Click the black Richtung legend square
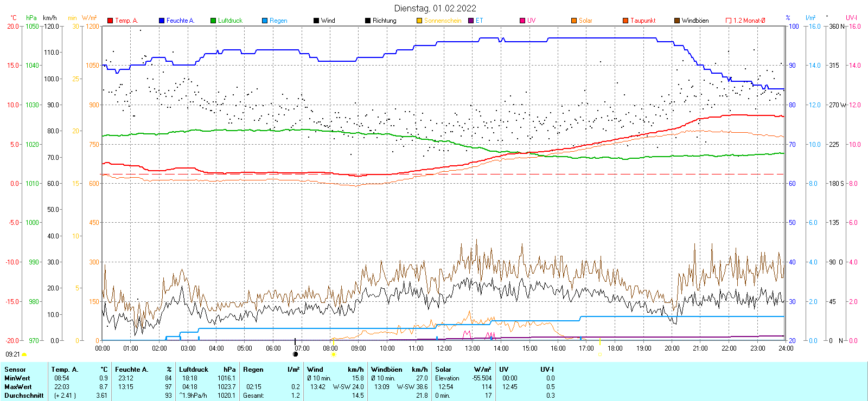 tap(368, 21)
